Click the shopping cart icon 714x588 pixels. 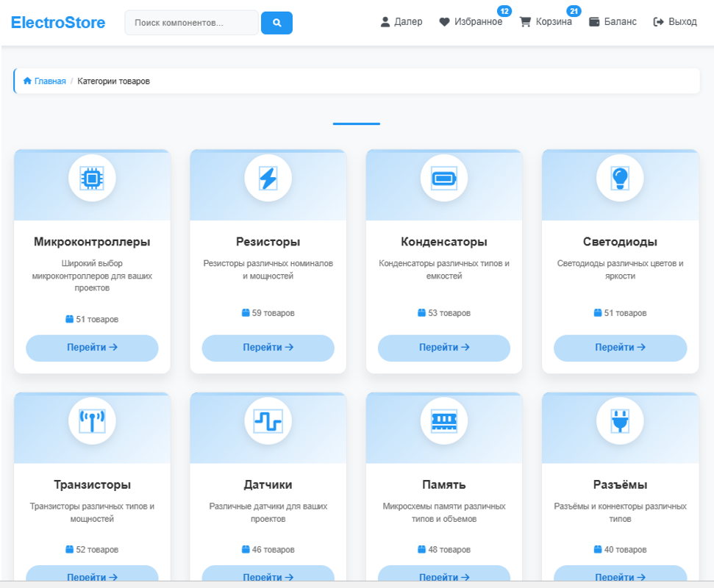(x=525, y=22)
